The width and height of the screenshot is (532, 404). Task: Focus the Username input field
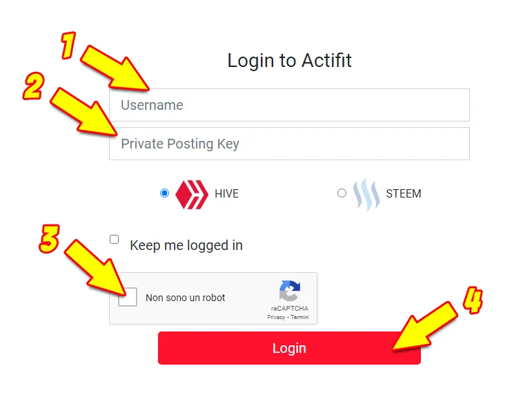[289, 105]
